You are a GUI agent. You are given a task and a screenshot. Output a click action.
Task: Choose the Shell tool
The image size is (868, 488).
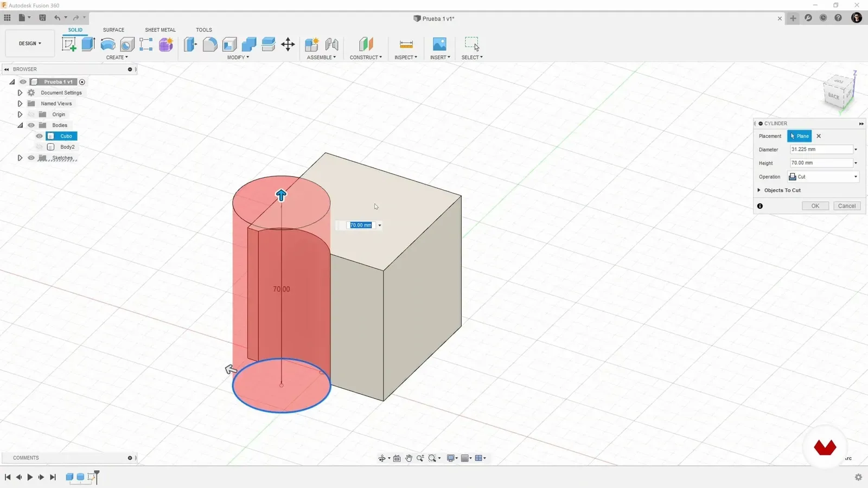pyautogui.click(x=229, y=44)
